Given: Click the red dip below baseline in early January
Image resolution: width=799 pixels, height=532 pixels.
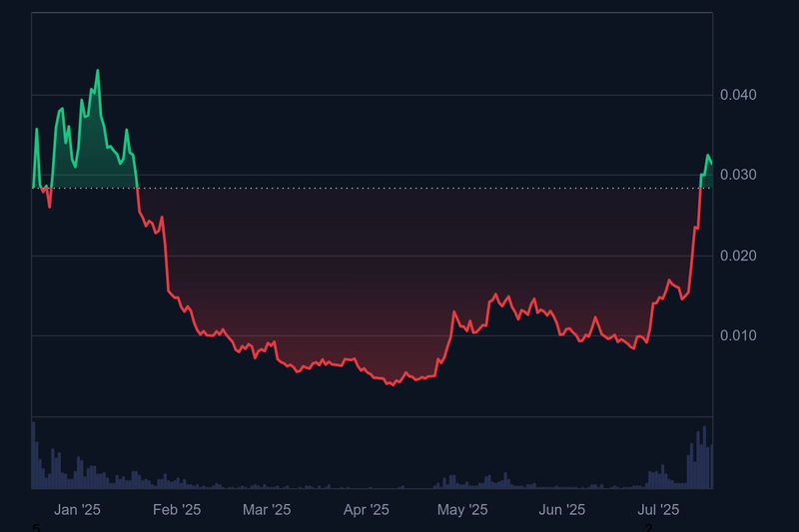Looking at the screenshot, I should point(49,207).
